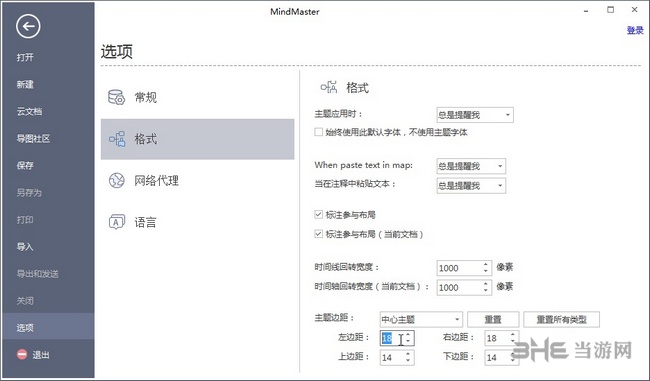Open the When paste text in map dropdown

click(x=471, y=166)
